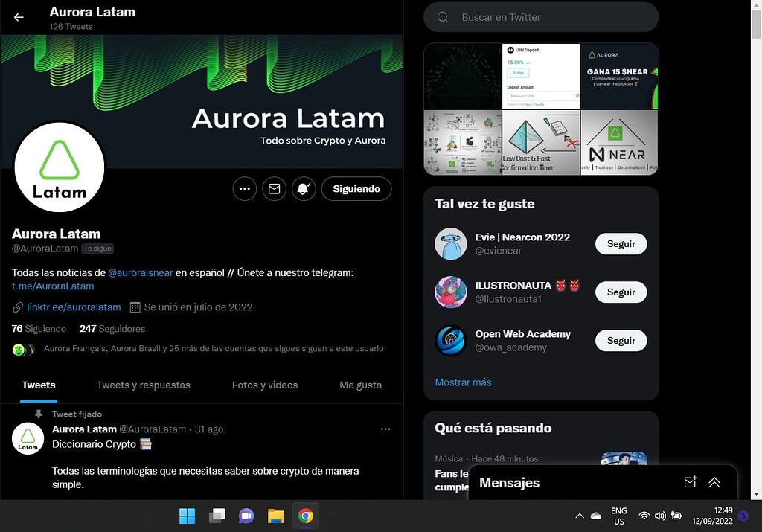Show hidden icons in the system tray
Screen dimensions: 762x532
pyautogui.click(x=579, y=515)
